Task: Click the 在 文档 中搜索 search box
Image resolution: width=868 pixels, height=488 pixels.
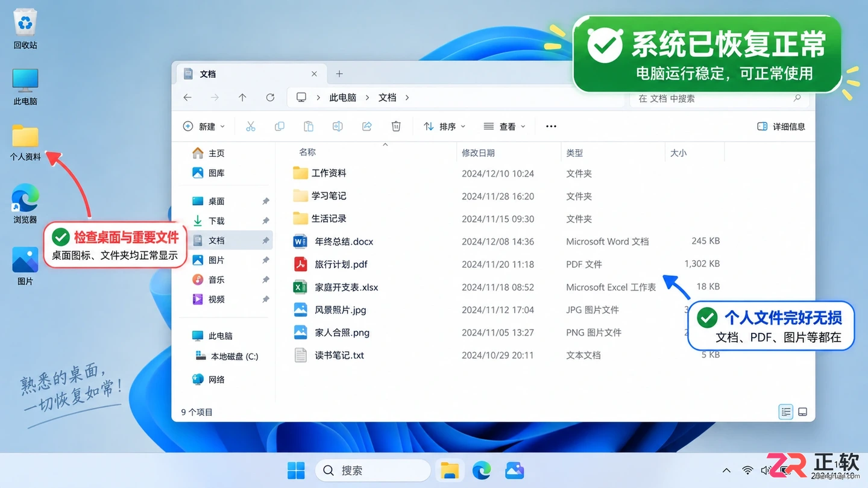Action: tap(720, 98)
